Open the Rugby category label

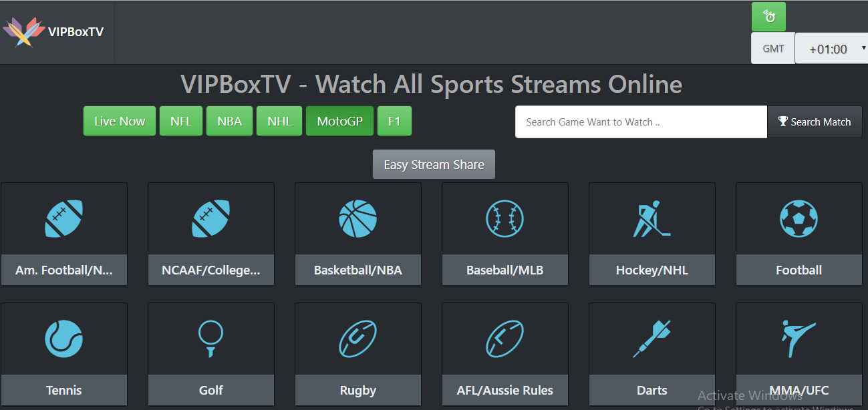[358, 390]
